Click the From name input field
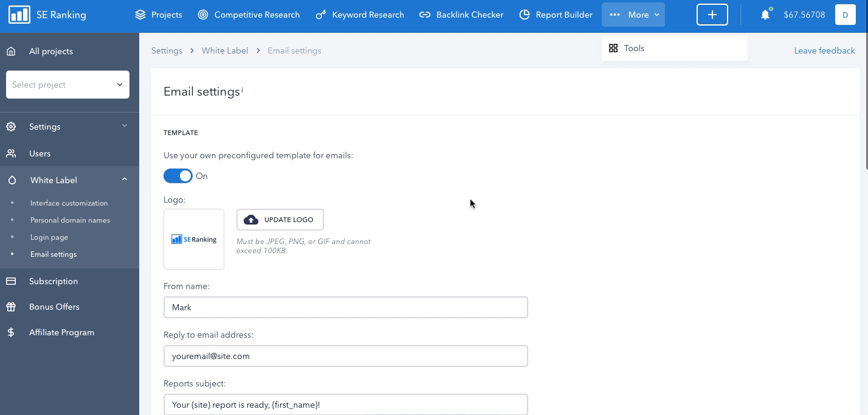 click(345, 307)
